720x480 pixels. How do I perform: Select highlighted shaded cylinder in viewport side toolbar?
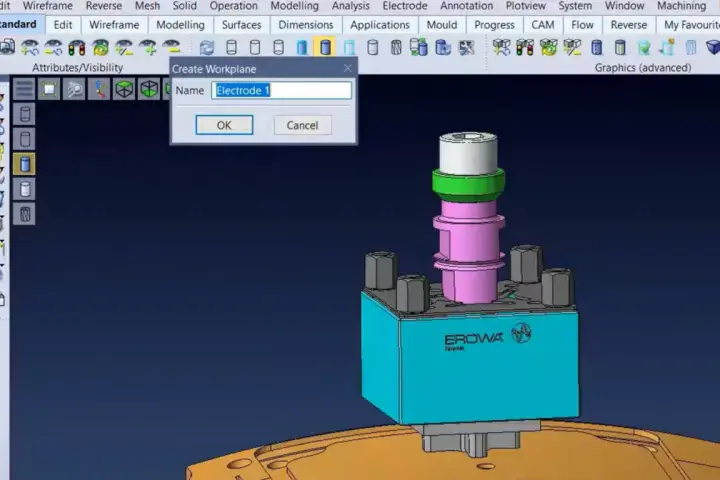point(24,164)
